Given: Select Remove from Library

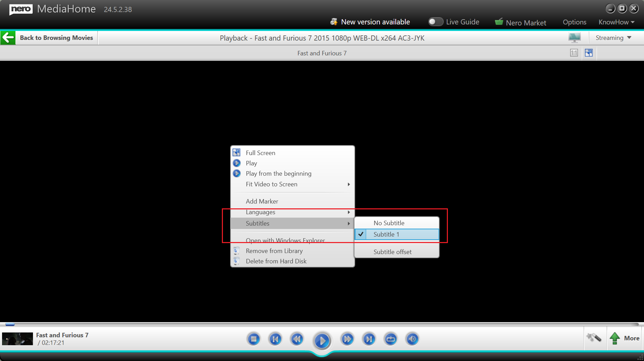Looking at the screenshot, I should point(293,251).
